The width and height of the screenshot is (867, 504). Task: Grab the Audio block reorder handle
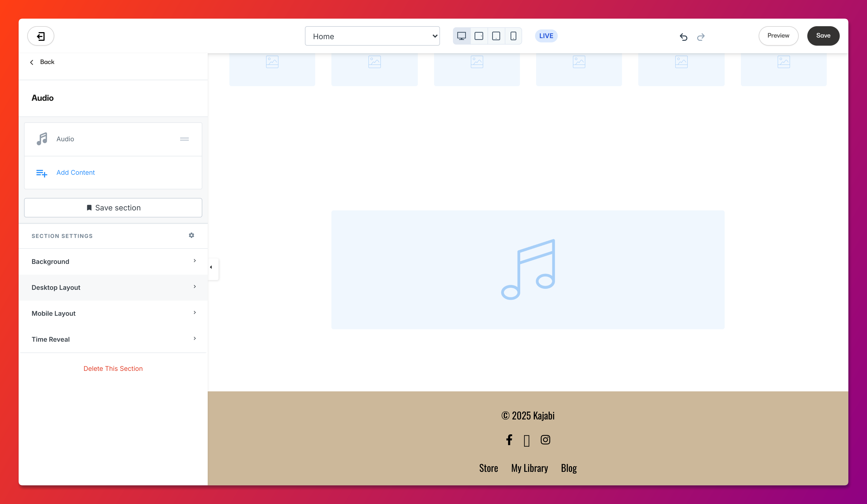click(184, 139)
